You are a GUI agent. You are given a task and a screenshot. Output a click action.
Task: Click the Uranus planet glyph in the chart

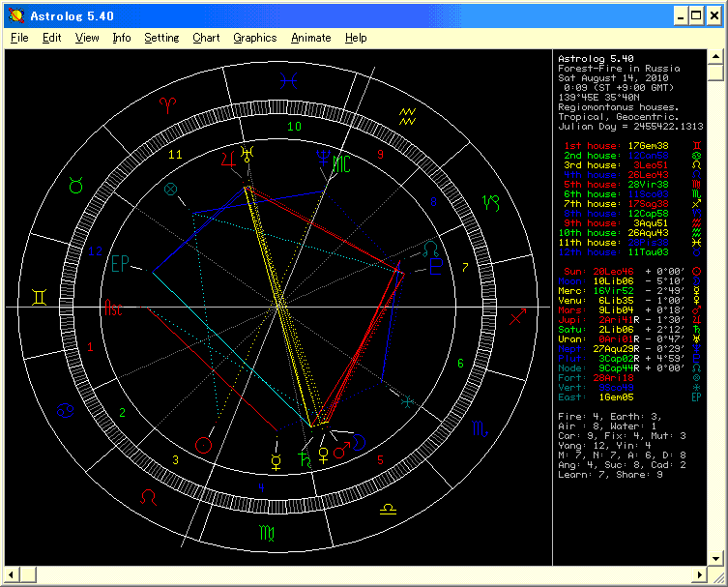pos(247,154)
